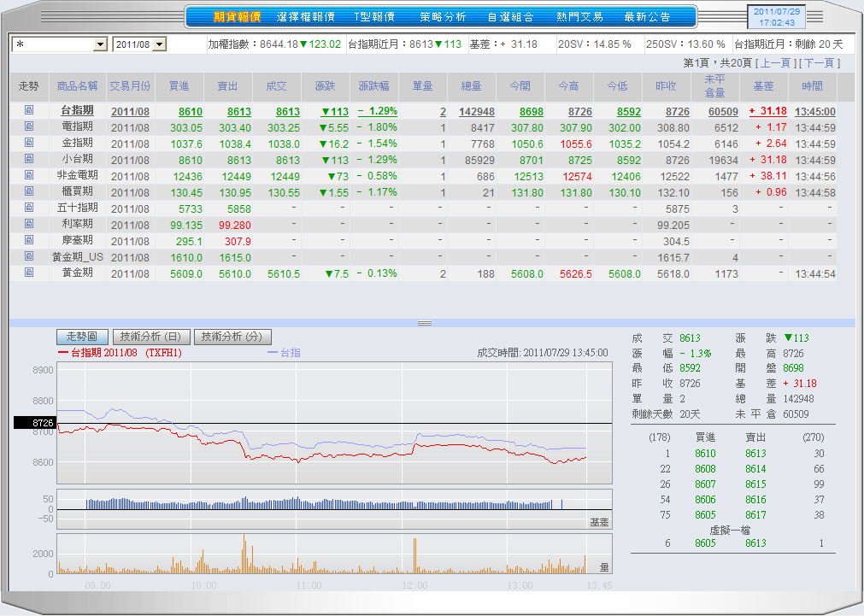Expand the product filter dropdown showing *

100,44
